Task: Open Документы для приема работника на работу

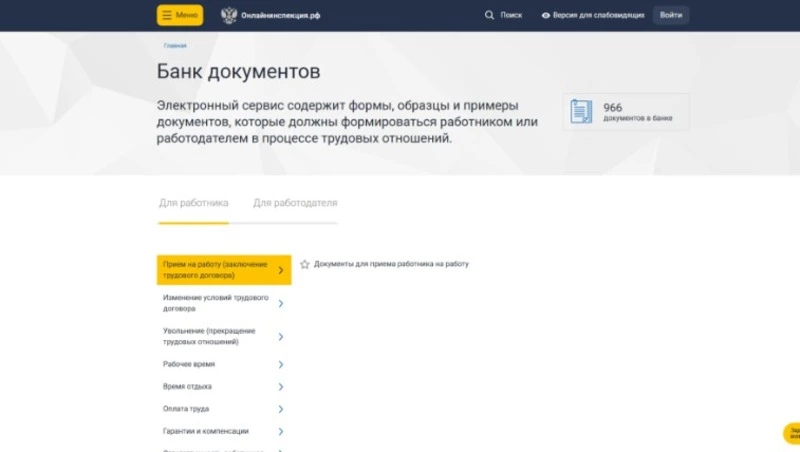Action: coord(391,264)
